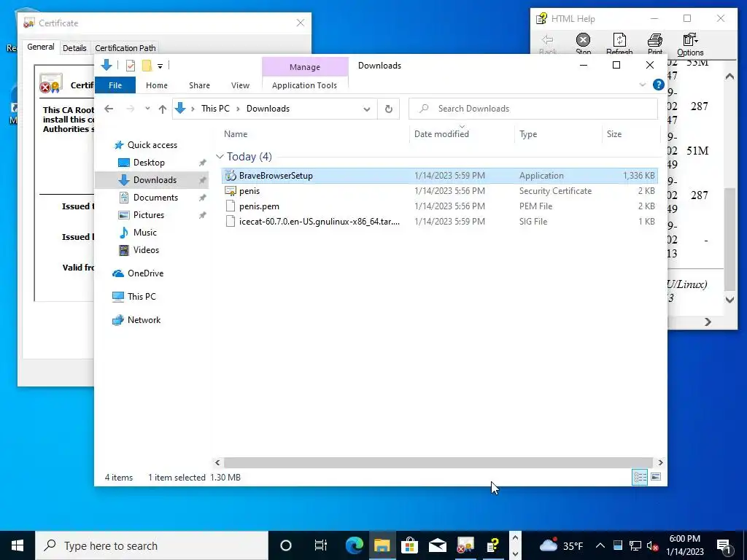Collapse the Today (4) group

220,157
